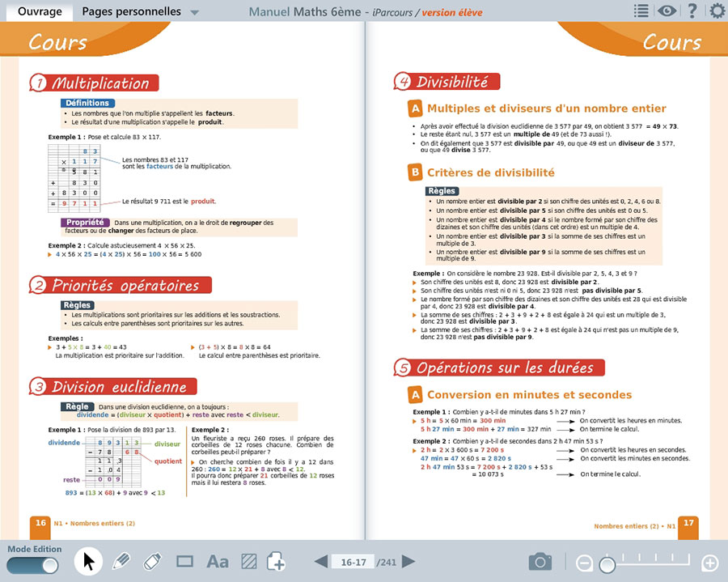Image resolution: width=728 pixels, height=582 pixels.
Task: Add a new page with plus icon
Action: (x=277, y=561)
